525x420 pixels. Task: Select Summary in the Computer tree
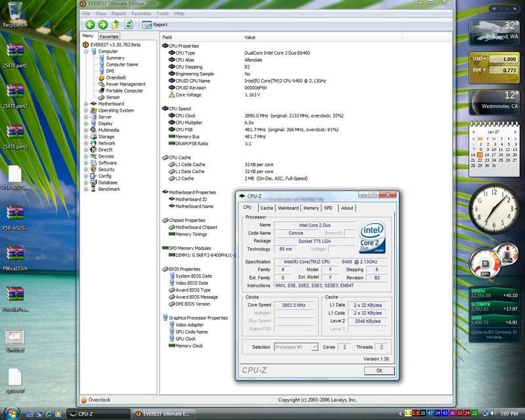115,58
